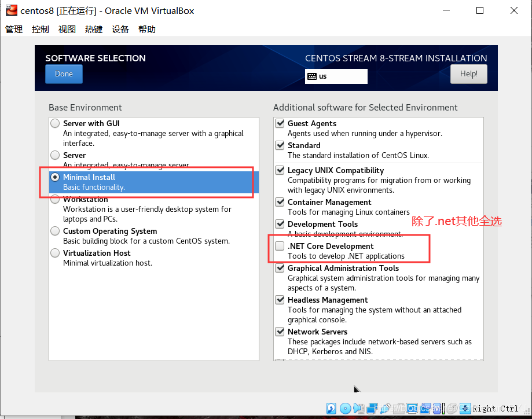Click the keyboard capture host key icon
This screenshot has height=419, width=532.
click(465, 408)
